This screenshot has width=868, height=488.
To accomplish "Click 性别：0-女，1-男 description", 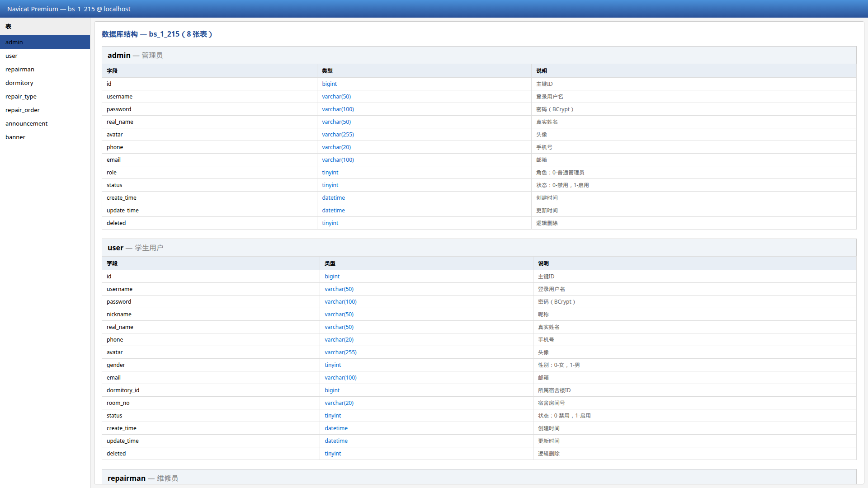I will point(559,365).
